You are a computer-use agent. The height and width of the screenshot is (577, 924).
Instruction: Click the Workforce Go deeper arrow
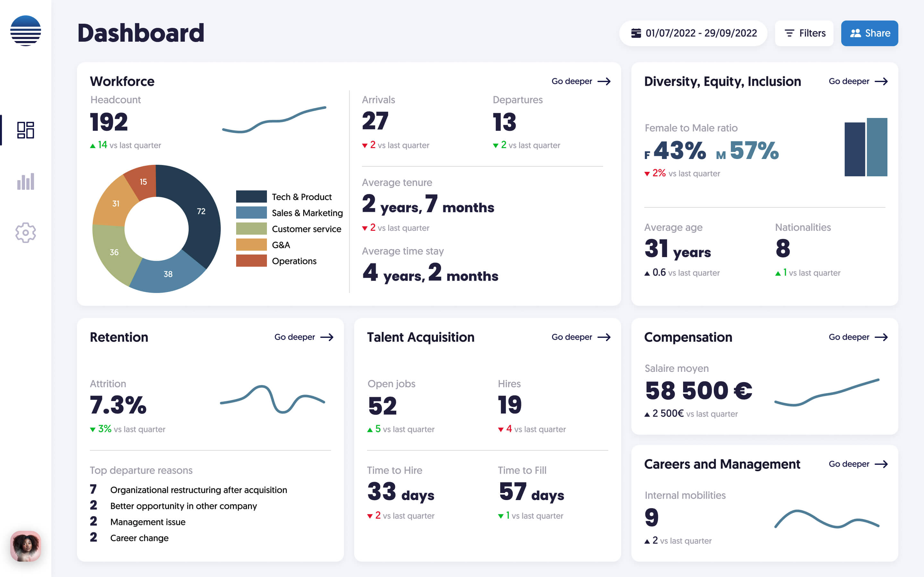604,81
